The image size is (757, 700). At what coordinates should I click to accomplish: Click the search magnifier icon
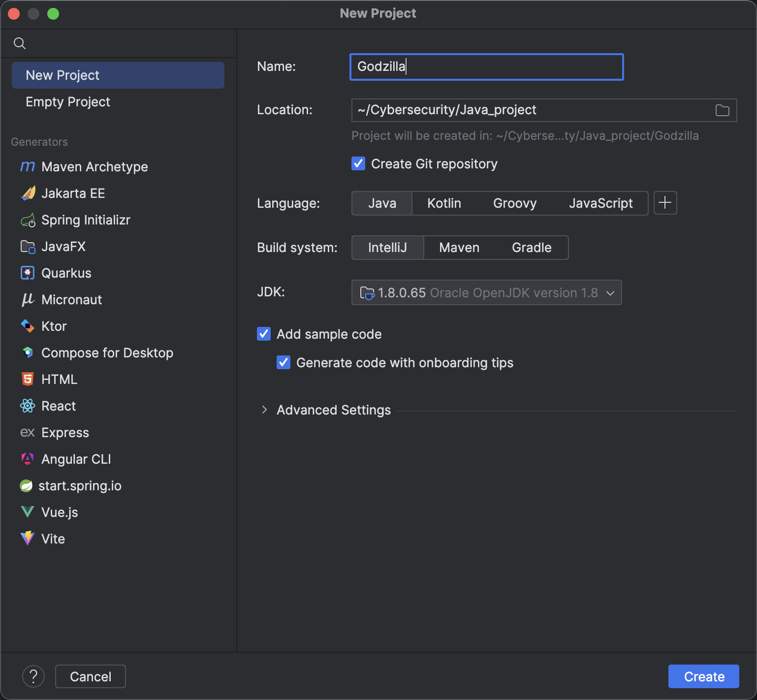point(20,43)
